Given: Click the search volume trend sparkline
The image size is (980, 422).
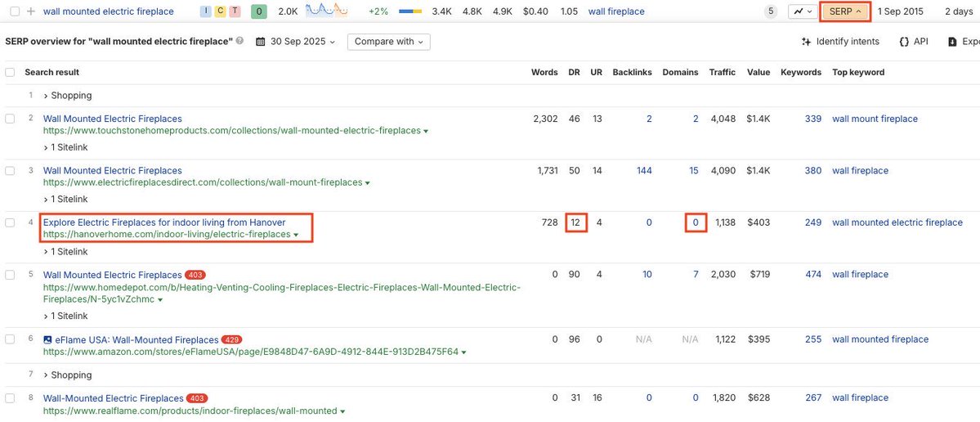Looking at the screenshot, I should 326,11.
